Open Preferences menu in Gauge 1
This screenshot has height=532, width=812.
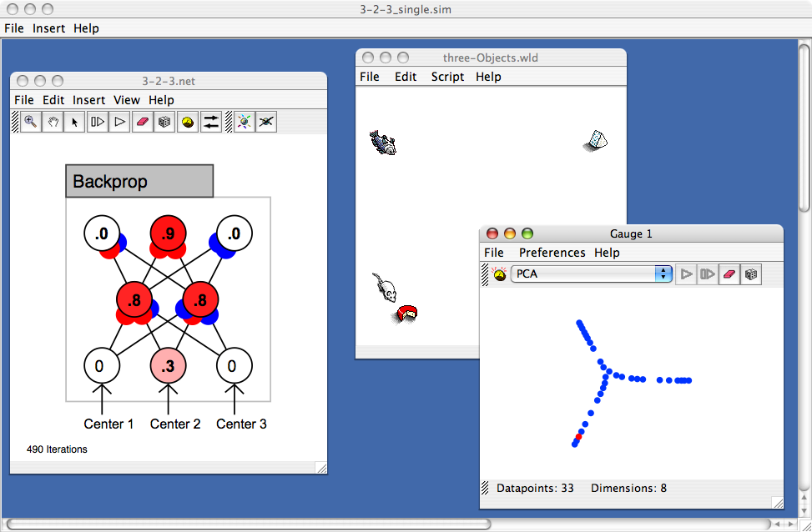[x=552, y=252]
